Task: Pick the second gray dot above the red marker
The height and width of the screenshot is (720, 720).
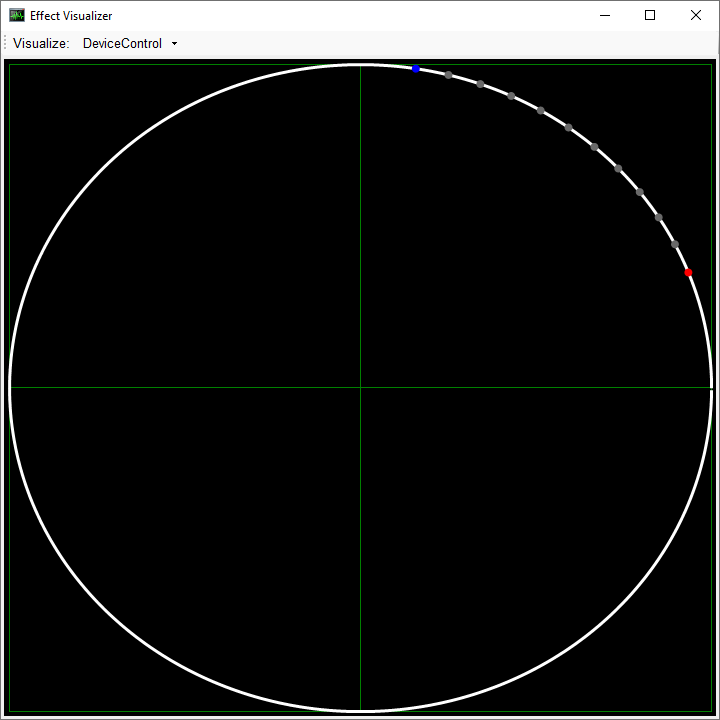Action: [x=659, y=217]
